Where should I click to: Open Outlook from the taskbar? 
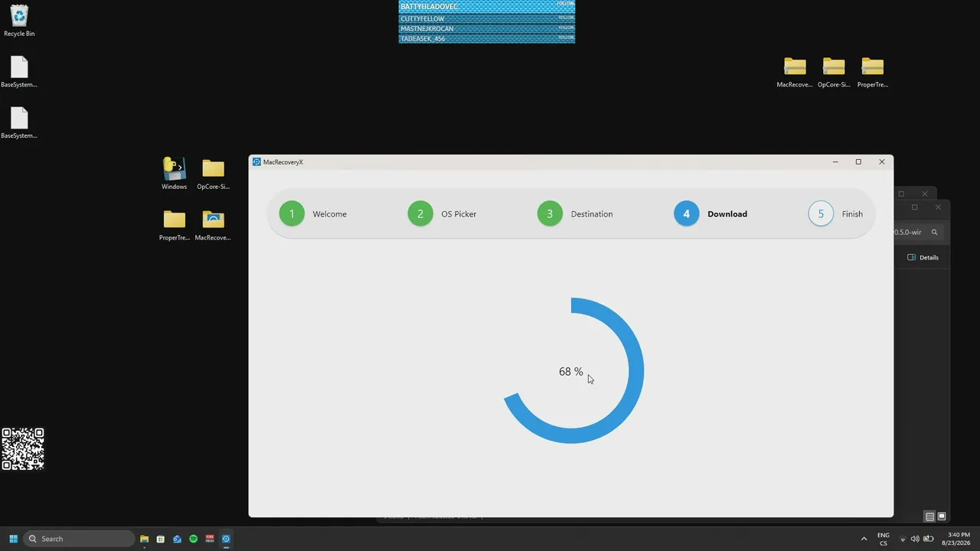(x=177, y=539)
